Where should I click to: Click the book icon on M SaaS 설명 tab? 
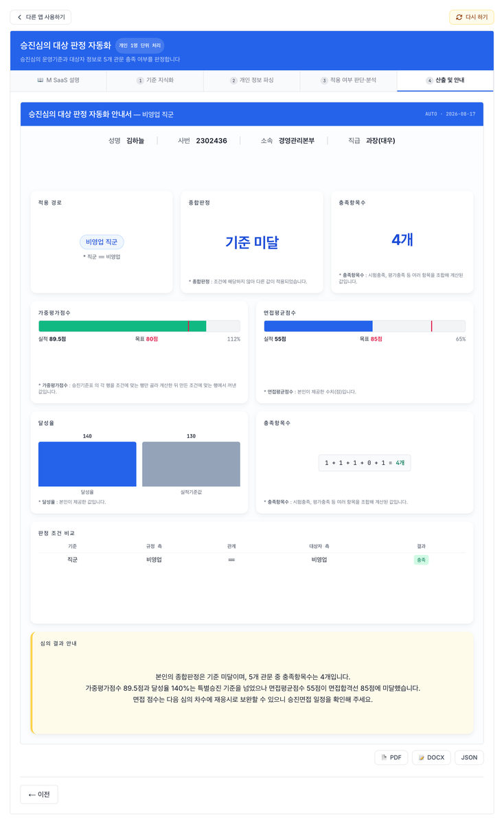[x=41, y=80]
